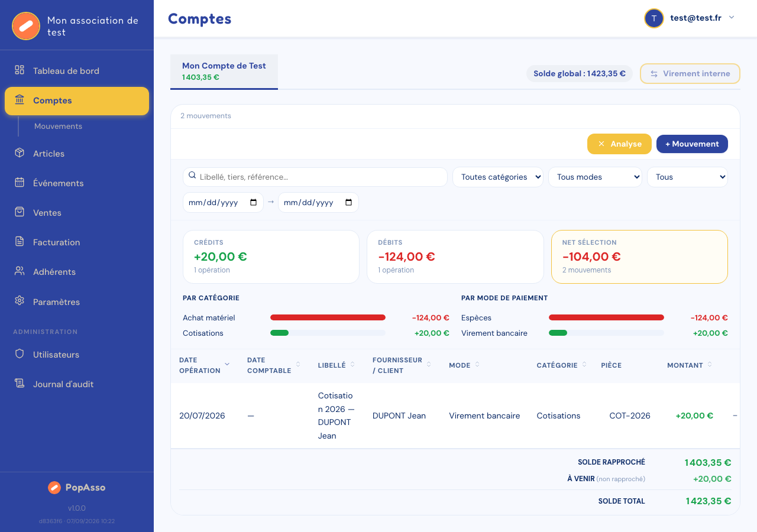Image resolution: width=757 pixels, height=532 pixels.
Task: Sort by Date comptable column
Action: pyautogui.click(x=274, y=365)
